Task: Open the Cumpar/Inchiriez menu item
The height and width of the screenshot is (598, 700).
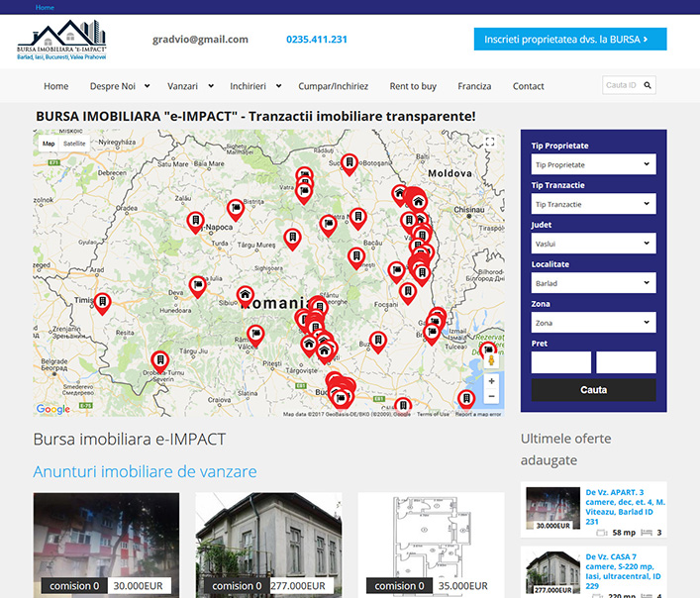Action: (x=333, y=86)
